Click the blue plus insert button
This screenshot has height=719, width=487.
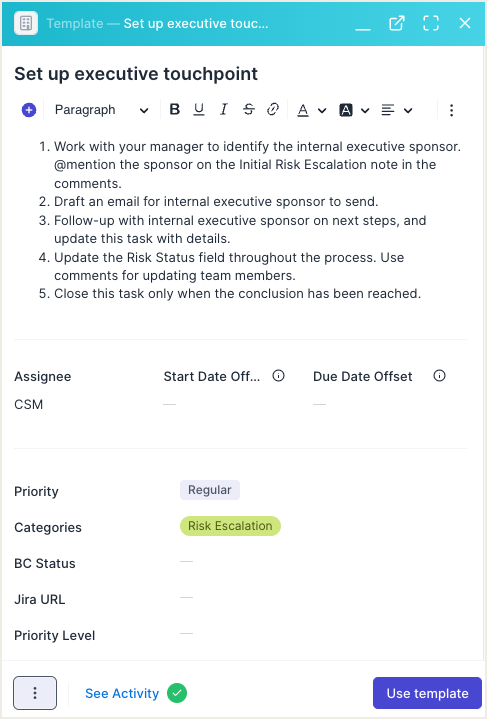coord(29,110)
